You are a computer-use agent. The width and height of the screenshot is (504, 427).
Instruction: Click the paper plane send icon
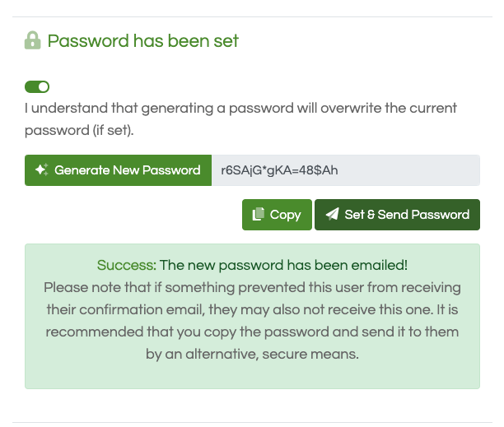[x=333, y=214]
